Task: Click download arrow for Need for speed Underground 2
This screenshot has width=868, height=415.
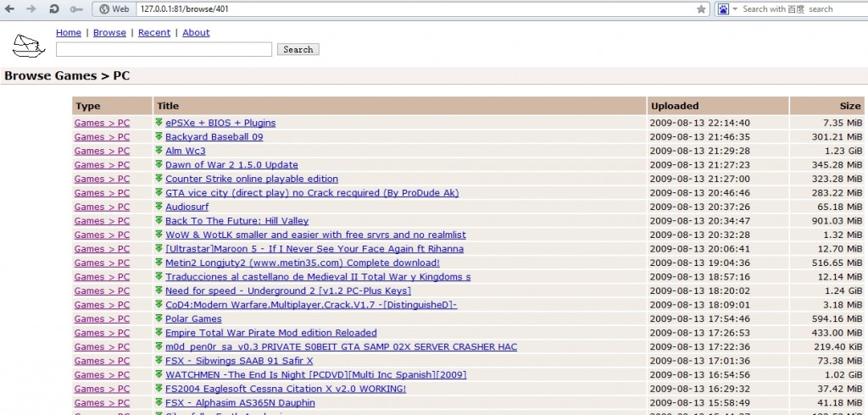Action: tap(159, 290)
